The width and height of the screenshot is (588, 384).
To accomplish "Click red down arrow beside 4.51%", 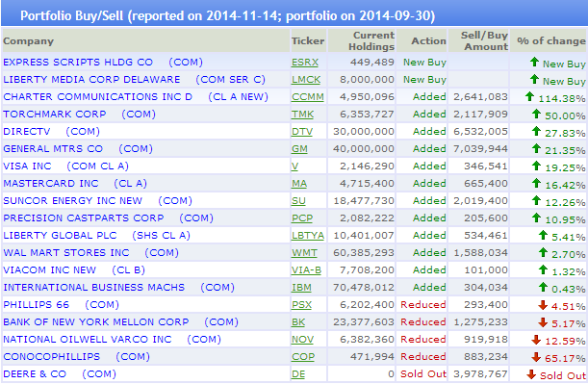I will tap(543, 305).
